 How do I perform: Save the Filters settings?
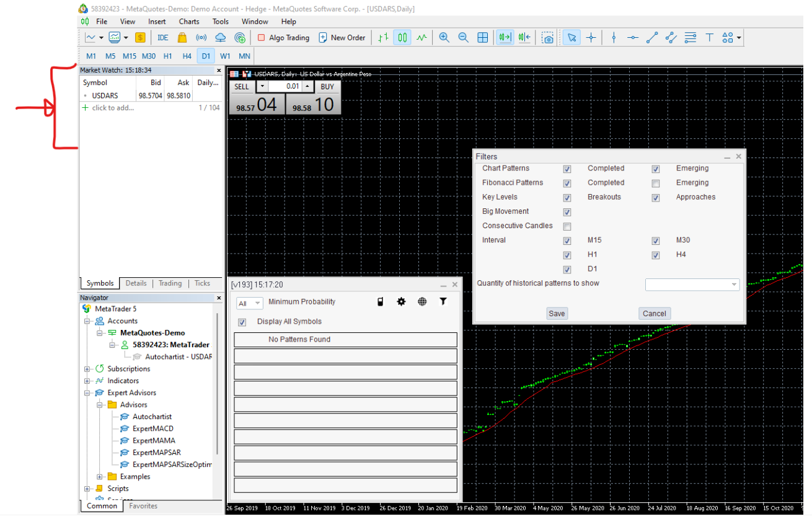[x=557, y=314]
